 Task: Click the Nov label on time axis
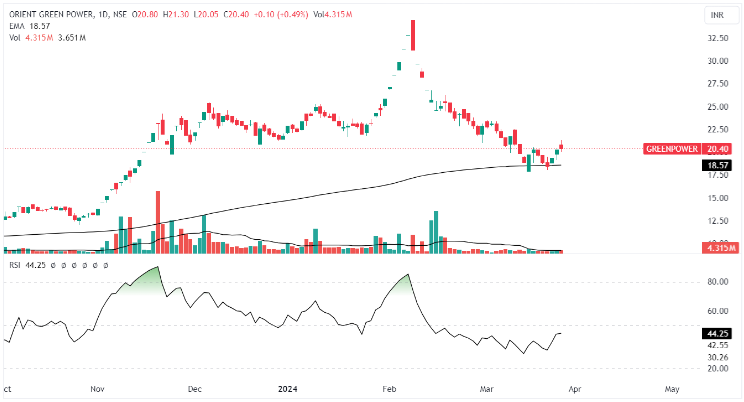tap(97, 388)
